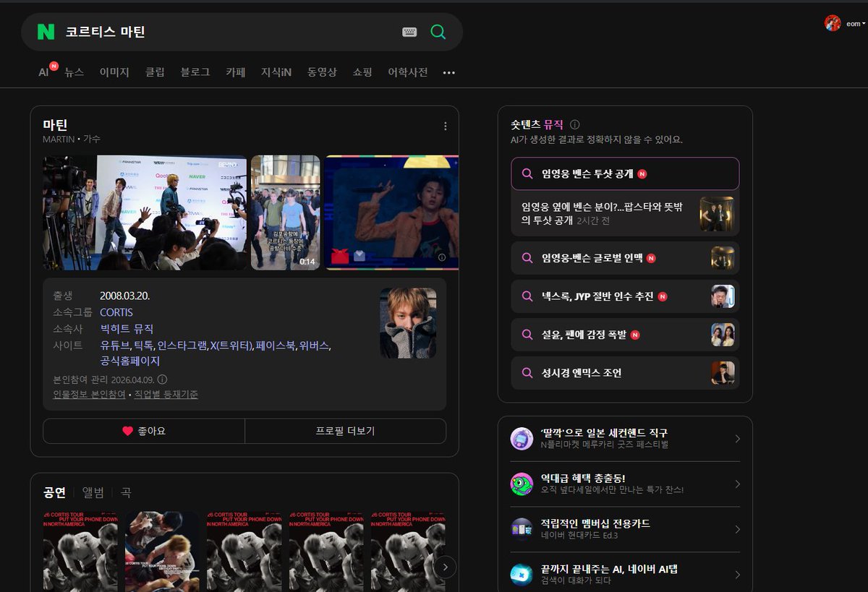Switch to the 뉴스 search tab
The image size is (868, 592).
click(x=74, y=72)
